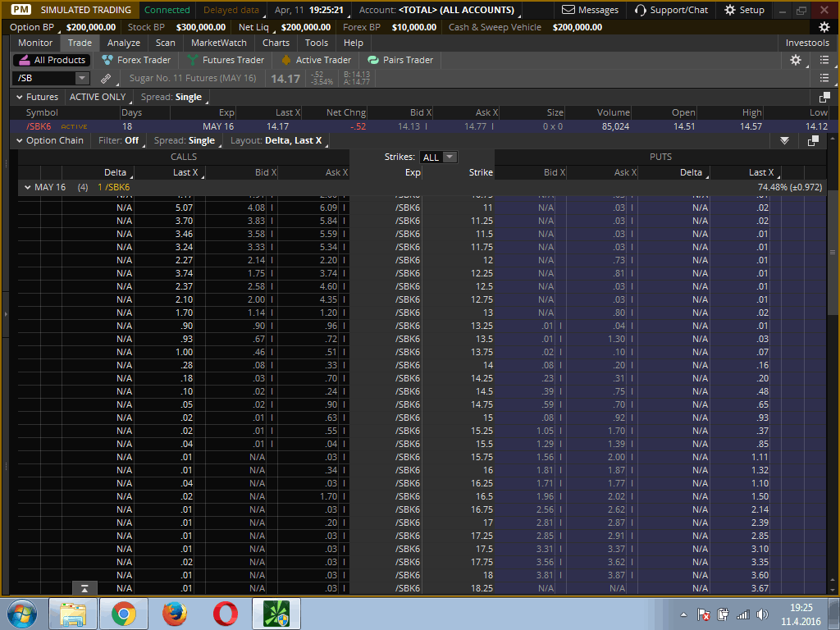Click the Investools button
This screenshot has width=840, height=630.
click(x=807, y=43)
